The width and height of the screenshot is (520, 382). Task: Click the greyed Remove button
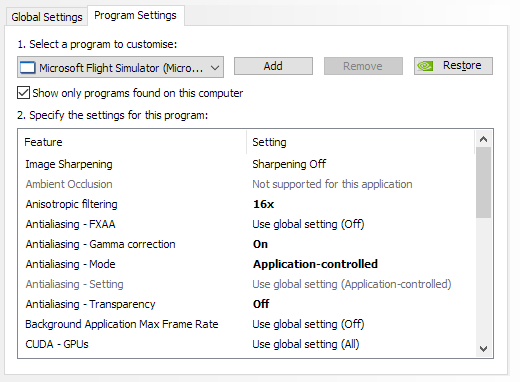(363, 66)
